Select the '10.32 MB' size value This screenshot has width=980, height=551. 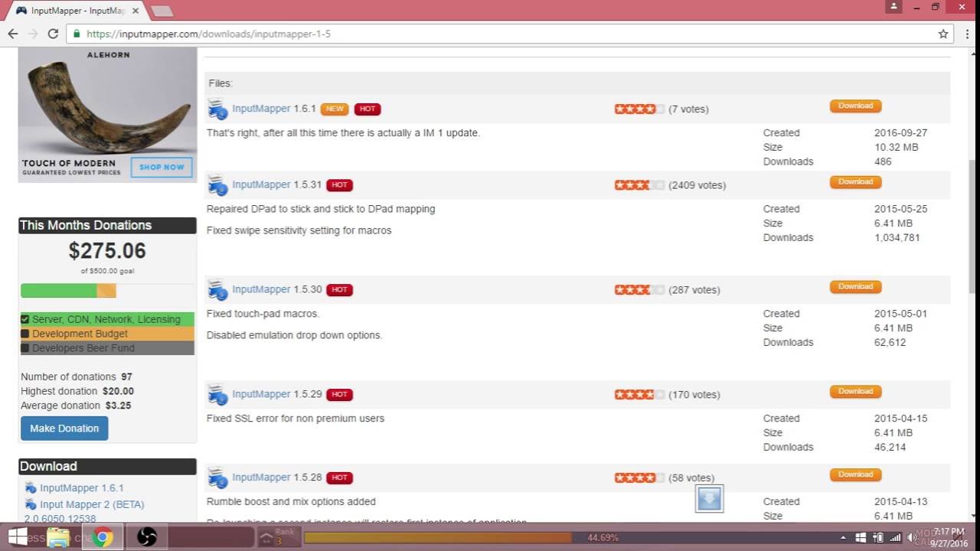tap(896, 147)
